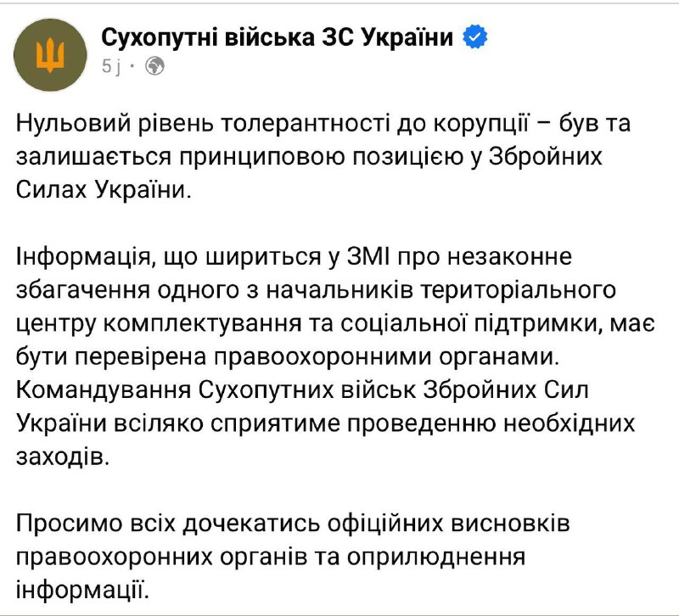The image size is (679, 616).
Task: Click the blue verified badge icon
Action: pos(475,37)
